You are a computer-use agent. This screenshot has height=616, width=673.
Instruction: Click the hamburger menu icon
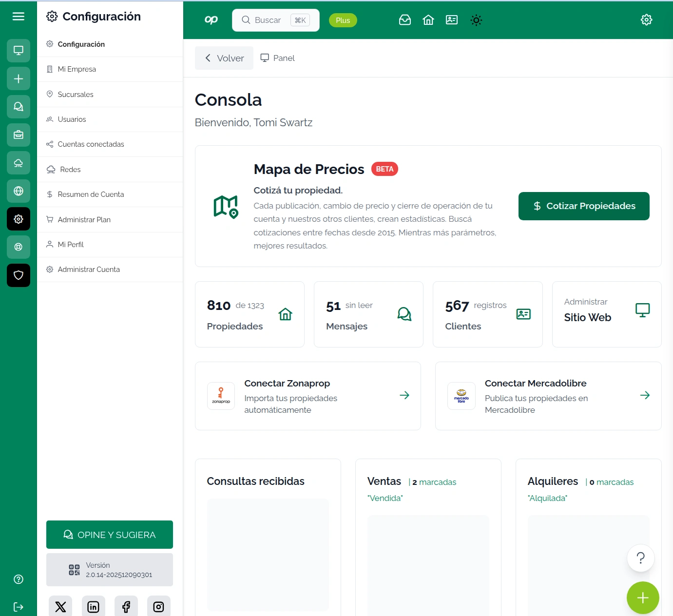point(19,17)
